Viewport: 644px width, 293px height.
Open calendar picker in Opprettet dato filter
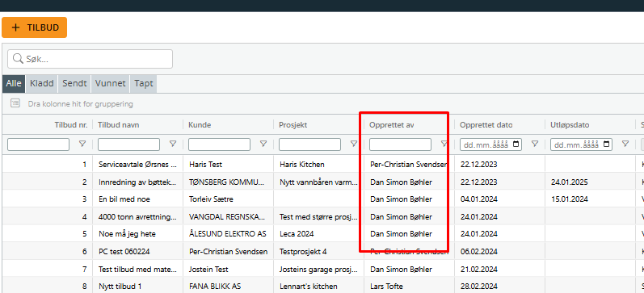click(x=516, y=144)
